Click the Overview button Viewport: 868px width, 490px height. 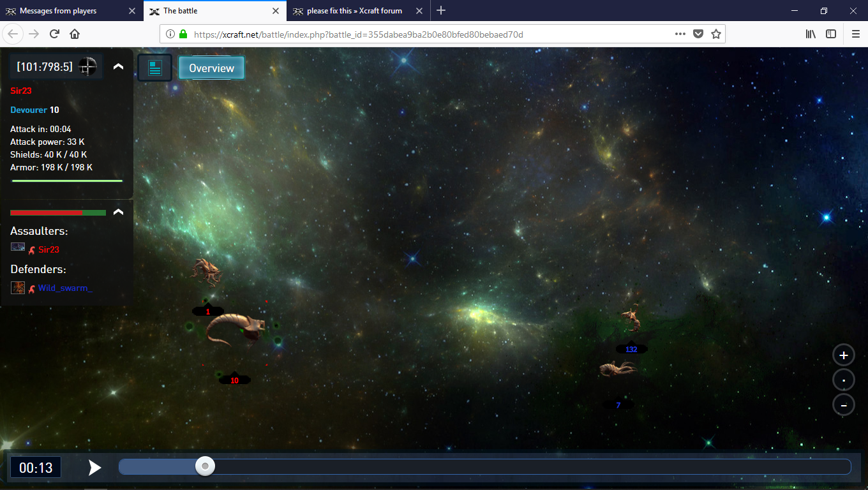tap(211, 68)
